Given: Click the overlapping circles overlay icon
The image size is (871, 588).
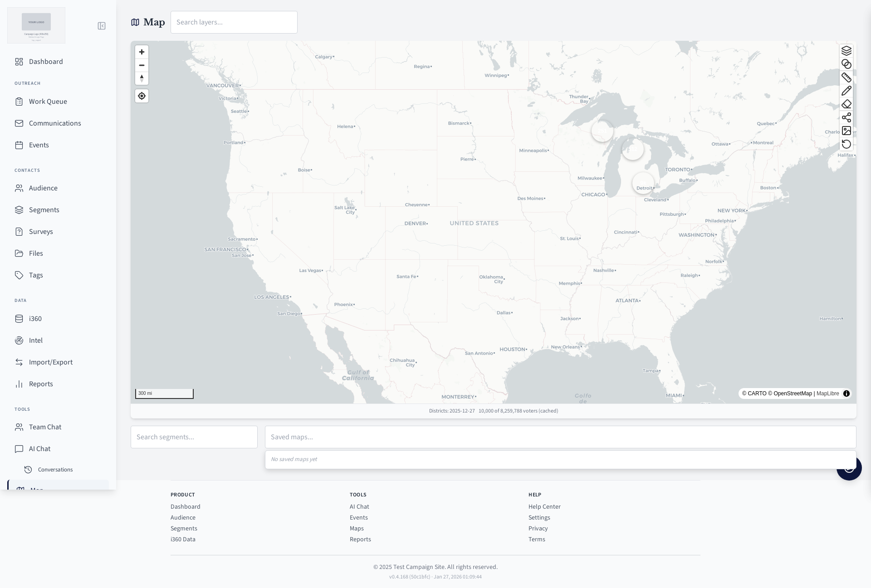Looking at the screenshot, I should (x=846, y=64).
